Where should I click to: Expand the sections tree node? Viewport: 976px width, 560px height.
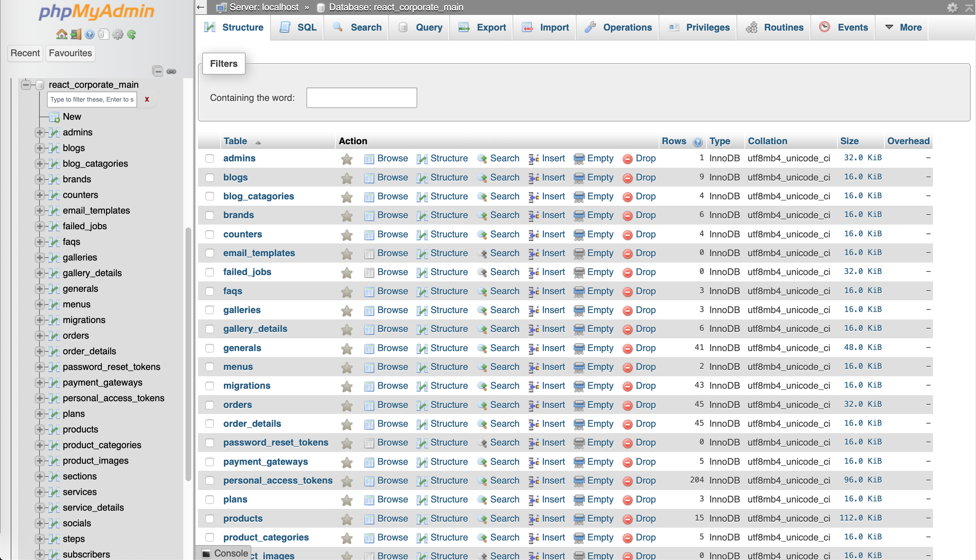[39, 476]
